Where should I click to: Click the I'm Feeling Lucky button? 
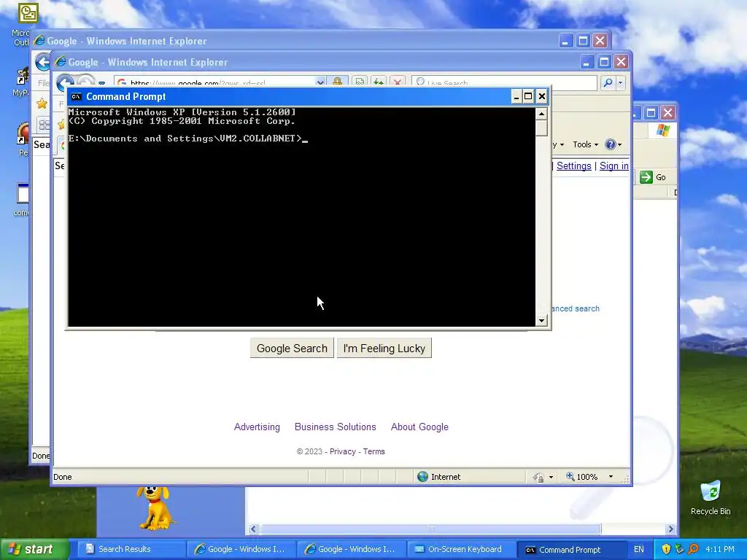(x=384, y=348)
